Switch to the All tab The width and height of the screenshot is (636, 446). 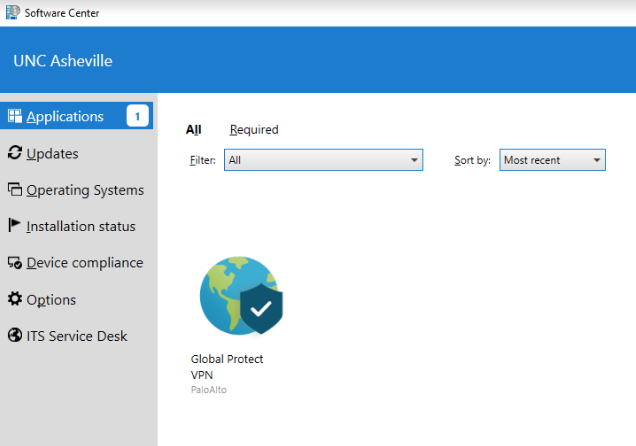coord(193,130)
